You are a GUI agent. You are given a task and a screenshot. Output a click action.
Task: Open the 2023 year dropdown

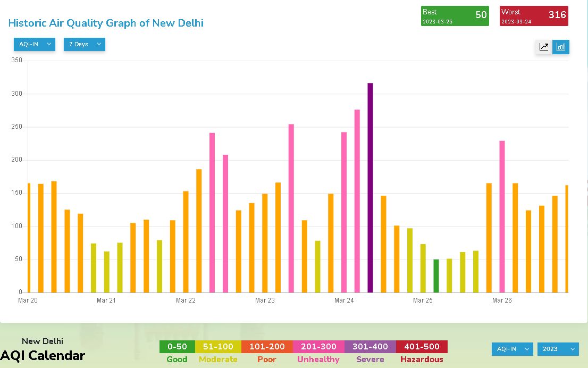[x=558, y=349]
